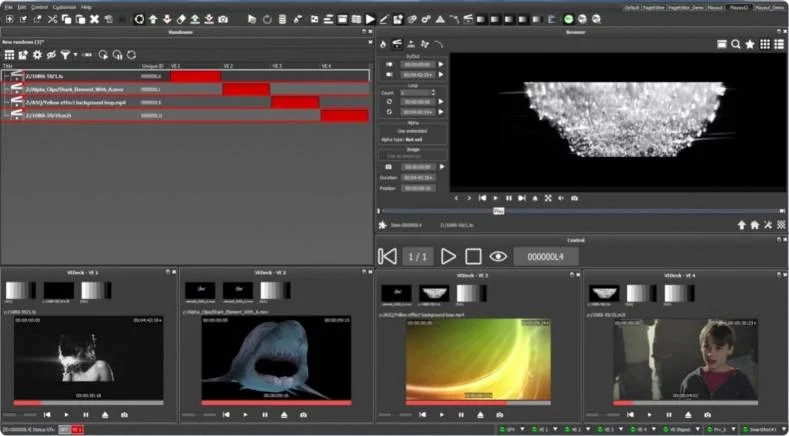This screenshot has height=436, width=789.
Task: Click the Cut scissors toolbar icon
Action: 52,20
